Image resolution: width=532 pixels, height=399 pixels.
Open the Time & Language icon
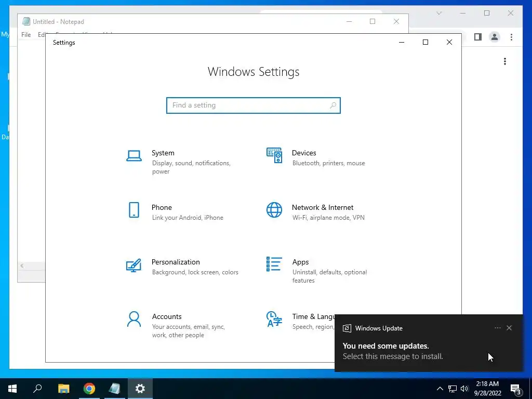(x=274, y=319)
